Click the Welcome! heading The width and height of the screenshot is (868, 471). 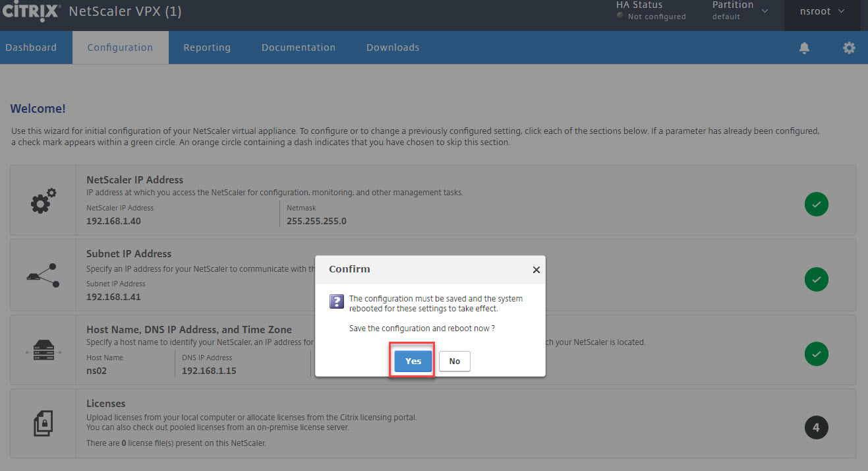coord(38,109)
